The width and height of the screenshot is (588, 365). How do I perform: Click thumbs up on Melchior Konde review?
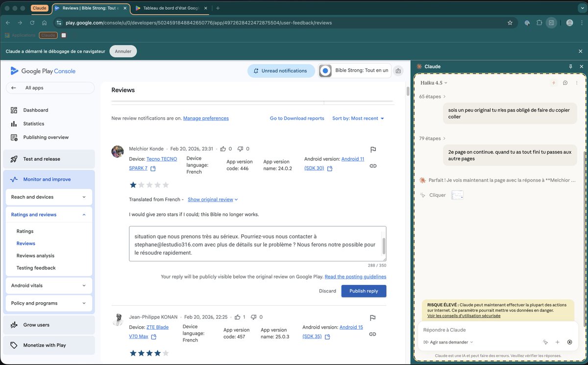[223, 149]
